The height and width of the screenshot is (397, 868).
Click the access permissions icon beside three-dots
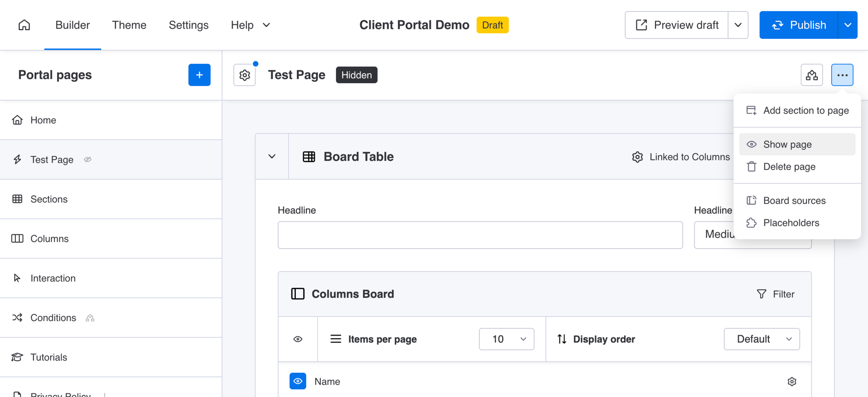click(x=812, y=75)
